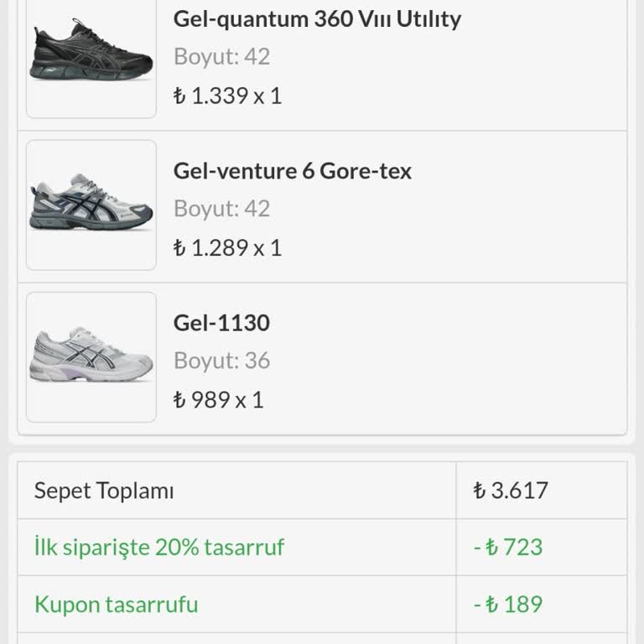Tap the lira symbol next to 989
644x644 pixels.
(x=179, y=400)
